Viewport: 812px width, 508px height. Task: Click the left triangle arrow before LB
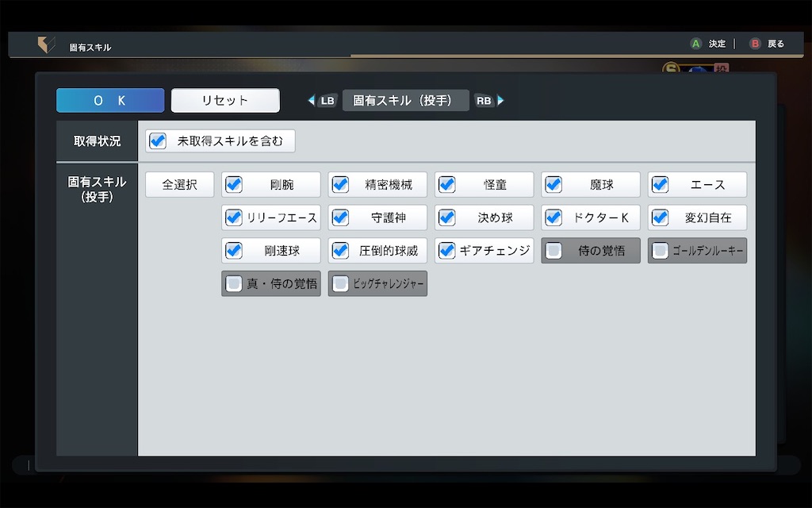tap(310, 100)
